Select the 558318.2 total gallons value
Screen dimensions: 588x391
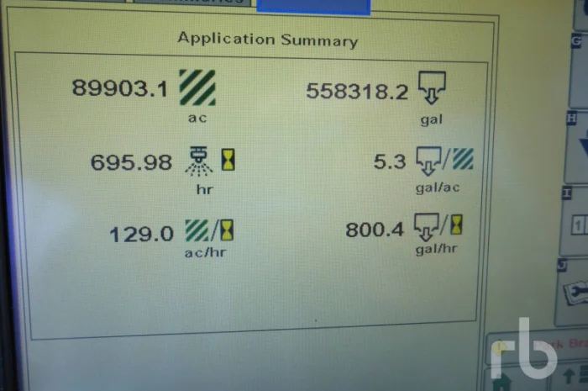click(357, 91)
